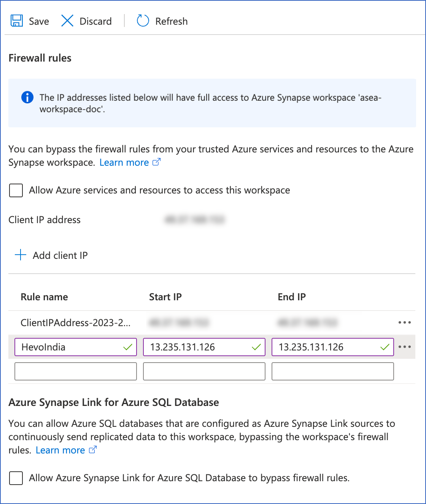Click the info icon in the blue banner
This screenshot has width=426, height=504.
[x=27, y=97]
